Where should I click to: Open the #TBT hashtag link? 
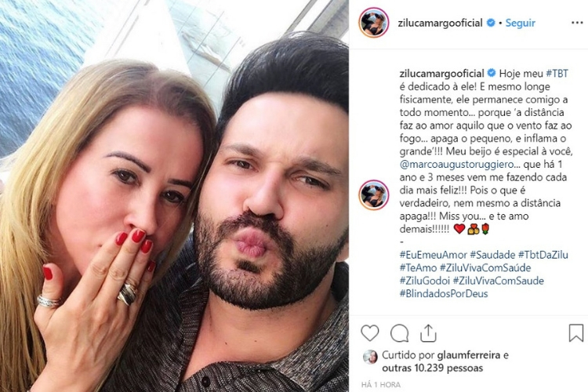tap(557, 74)
